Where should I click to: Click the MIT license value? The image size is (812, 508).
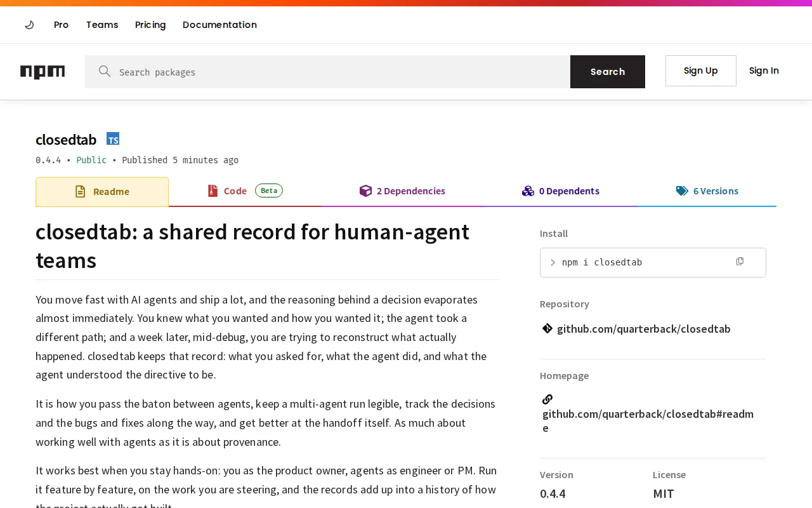tap(664, 493)
